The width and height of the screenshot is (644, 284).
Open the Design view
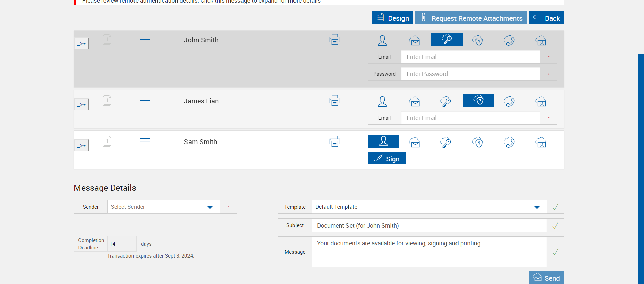coord(392,18)
